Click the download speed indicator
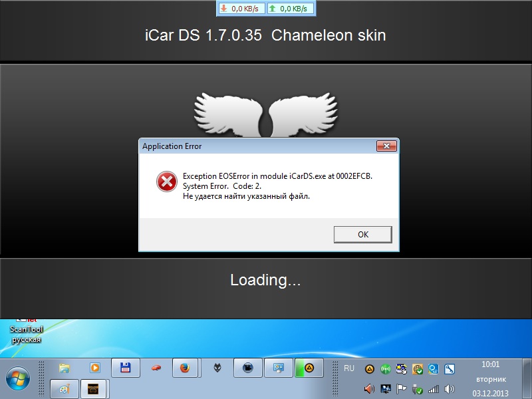532x399 pixels. click(x=241, y=9)
